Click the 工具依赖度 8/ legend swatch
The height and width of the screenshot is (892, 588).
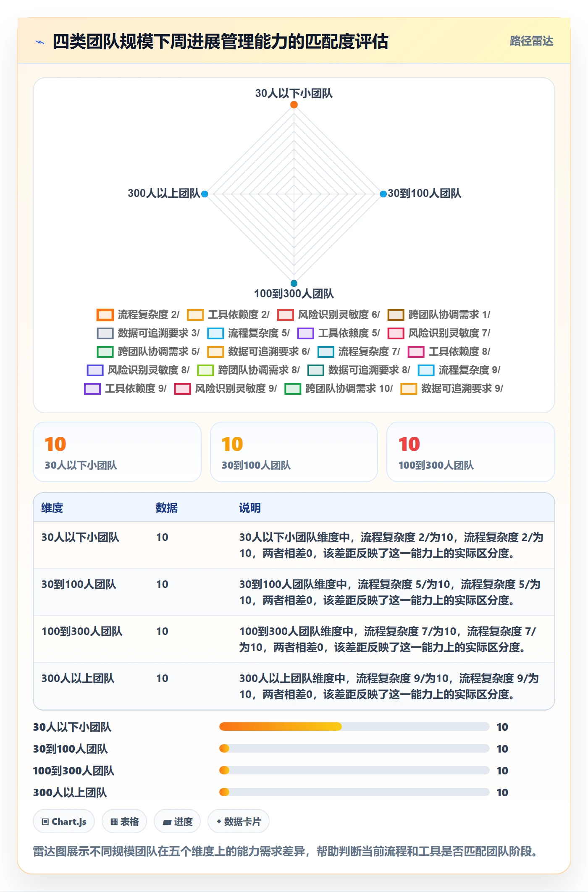[416, 352]
